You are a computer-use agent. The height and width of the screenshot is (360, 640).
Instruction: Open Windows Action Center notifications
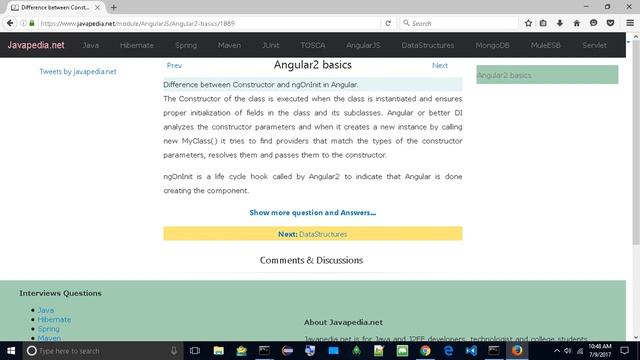[x=624, y=351]
